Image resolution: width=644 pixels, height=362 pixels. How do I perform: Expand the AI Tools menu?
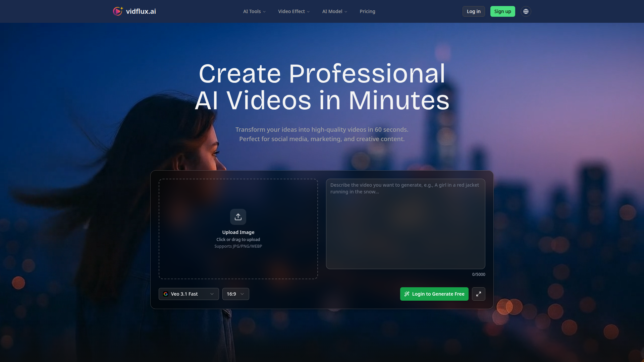[x=254, y=11]
